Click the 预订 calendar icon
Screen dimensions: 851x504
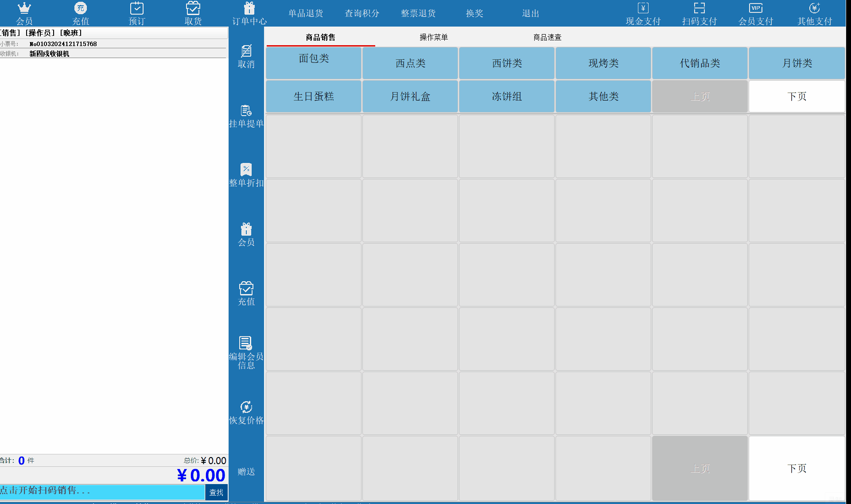tap(136, 9)
